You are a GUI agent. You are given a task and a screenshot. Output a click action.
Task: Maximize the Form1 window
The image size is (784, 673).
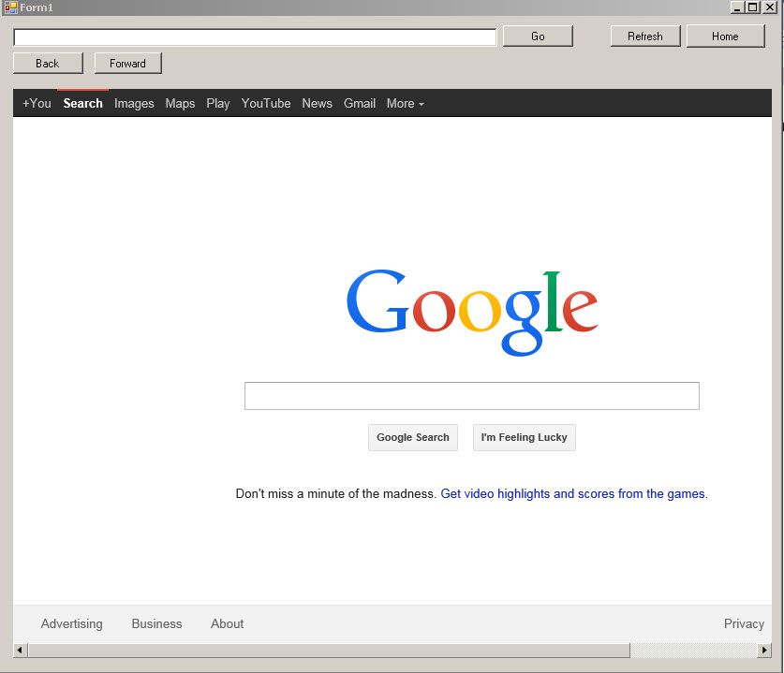(x=752, y=7)
